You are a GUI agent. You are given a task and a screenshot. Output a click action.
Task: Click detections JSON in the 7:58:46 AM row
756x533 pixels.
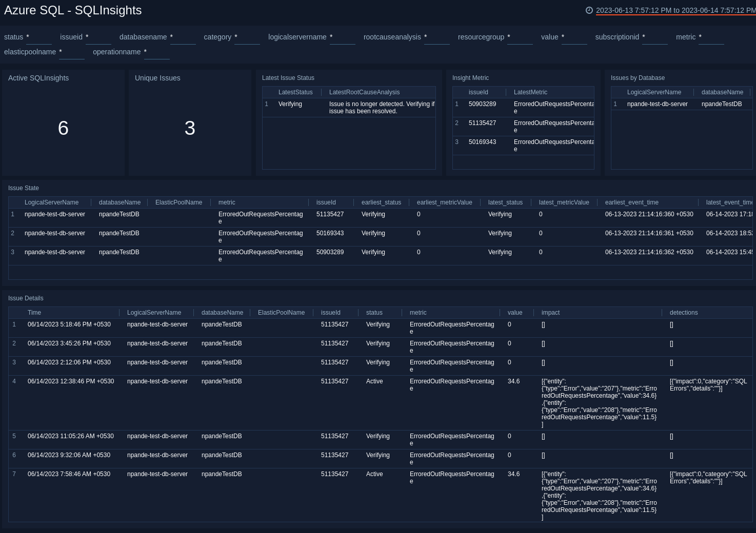(x=708, y=478)
